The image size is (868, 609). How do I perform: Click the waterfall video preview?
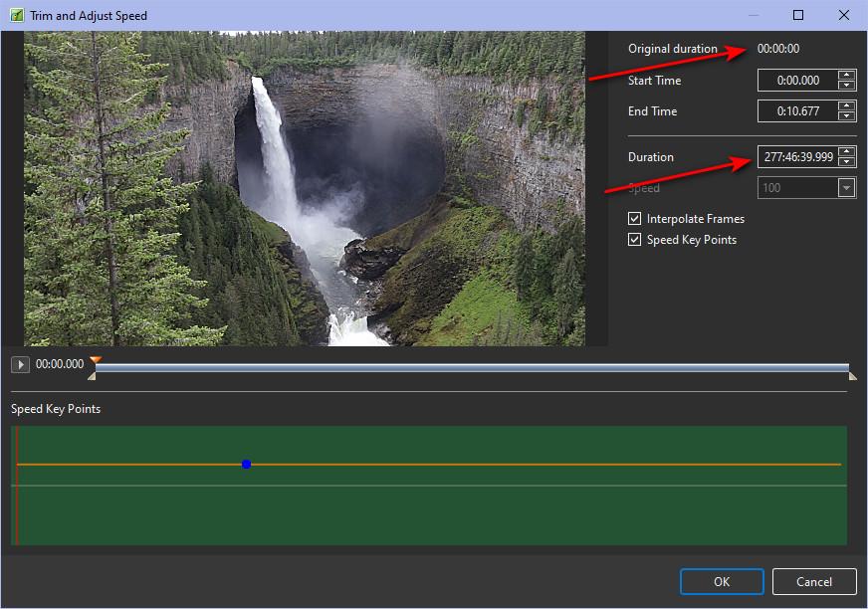pyautogui.click(x=305, y=189)
